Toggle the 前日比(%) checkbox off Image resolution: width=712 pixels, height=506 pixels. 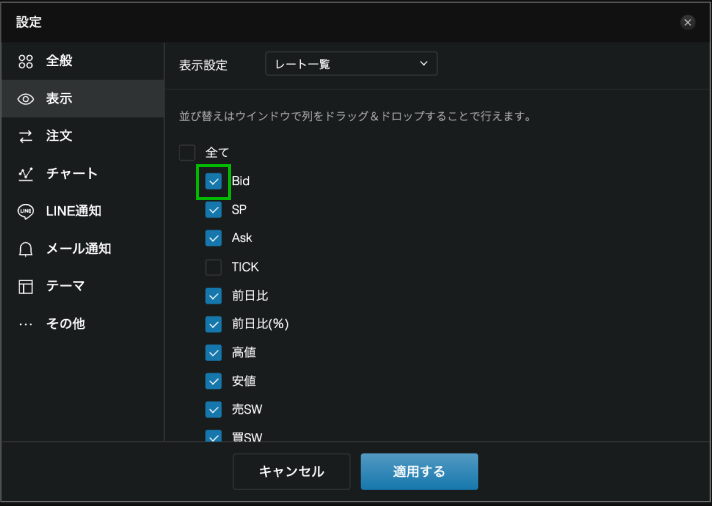click(213, 324)
